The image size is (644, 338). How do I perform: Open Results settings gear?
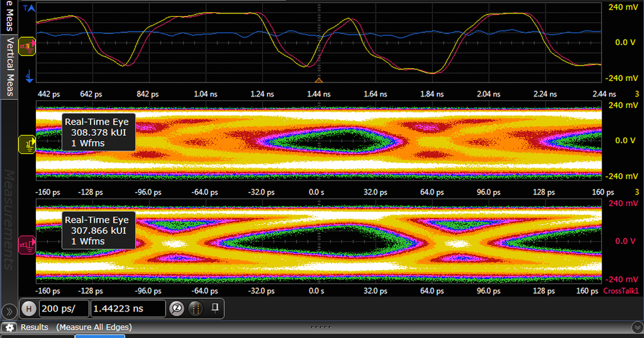point(10,327)
